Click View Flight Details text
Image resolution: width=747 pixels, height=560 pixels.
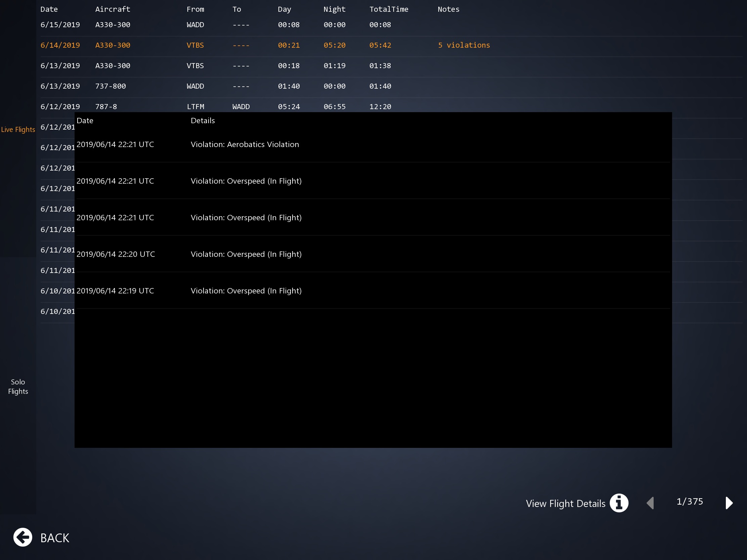pos(566,503)
